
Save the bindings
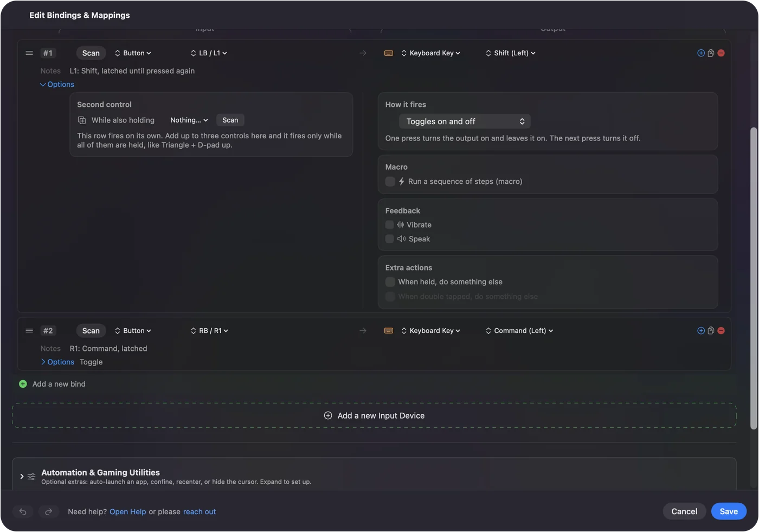(729, 511)
